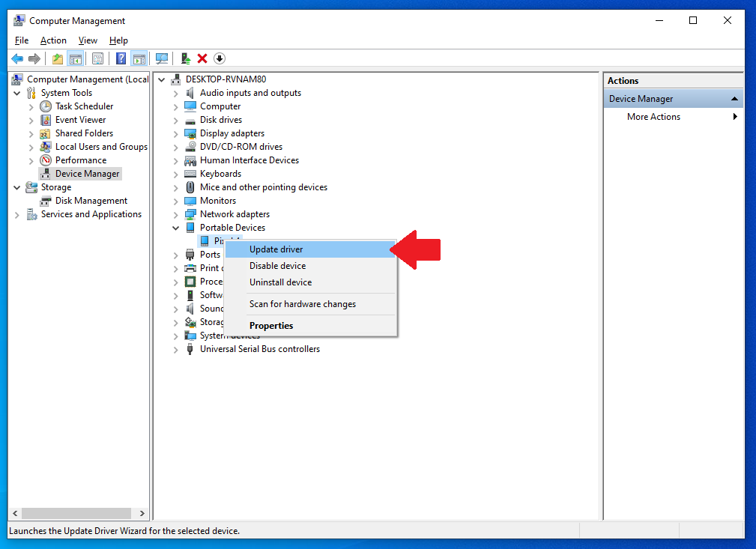Select Update driver from context menu
This screenshot has height=549, width=756.
(276, 249)
